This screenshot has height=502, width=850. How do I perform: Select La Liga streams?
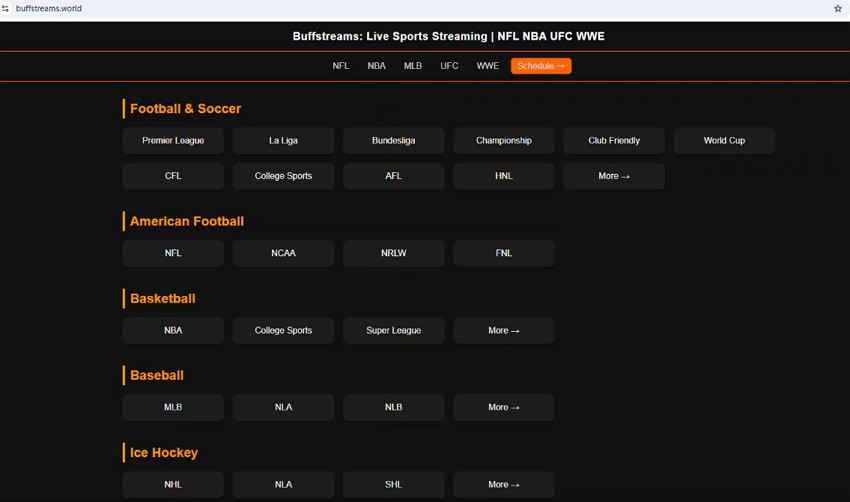(x=283, y=140)
